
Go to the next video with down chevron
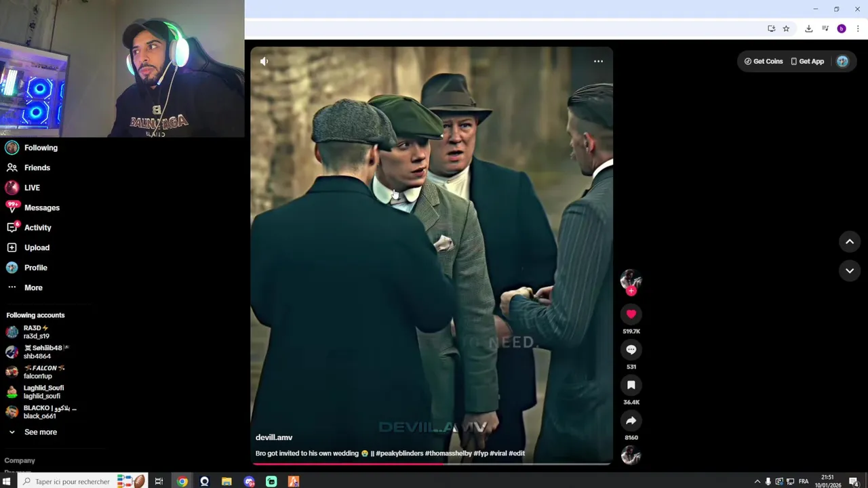(x=849, y=270)
